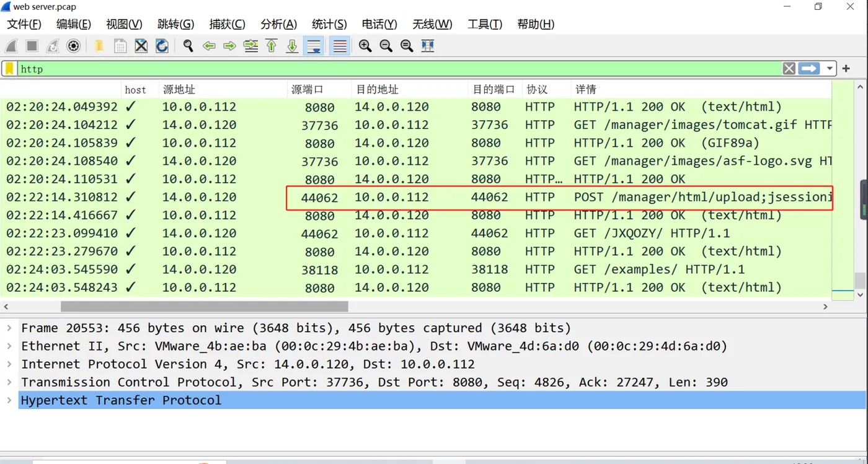Select GET /manager/images/asf-logo.svg packet row
The height and width of the screenshot is (464, 868).
point(416,160)
